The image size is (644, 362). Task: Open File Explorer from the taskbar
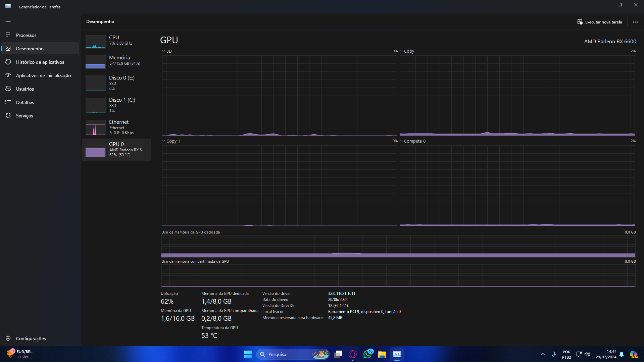[x=382, y=354]
